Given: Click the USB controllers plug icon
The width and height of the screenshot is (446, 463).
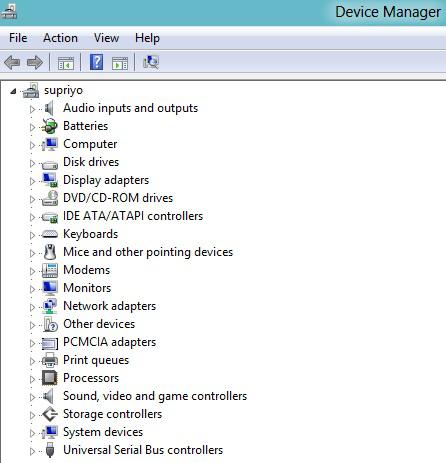Looking at the screenshot, I should pos(50,450).
